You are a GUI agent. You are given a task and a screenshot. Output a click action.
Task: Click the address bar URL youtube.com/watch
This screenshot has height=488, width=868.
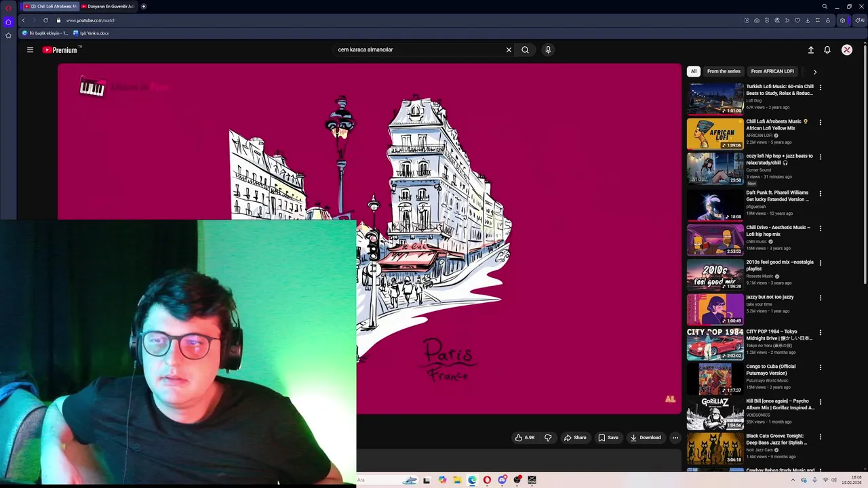tap(90, 20)
